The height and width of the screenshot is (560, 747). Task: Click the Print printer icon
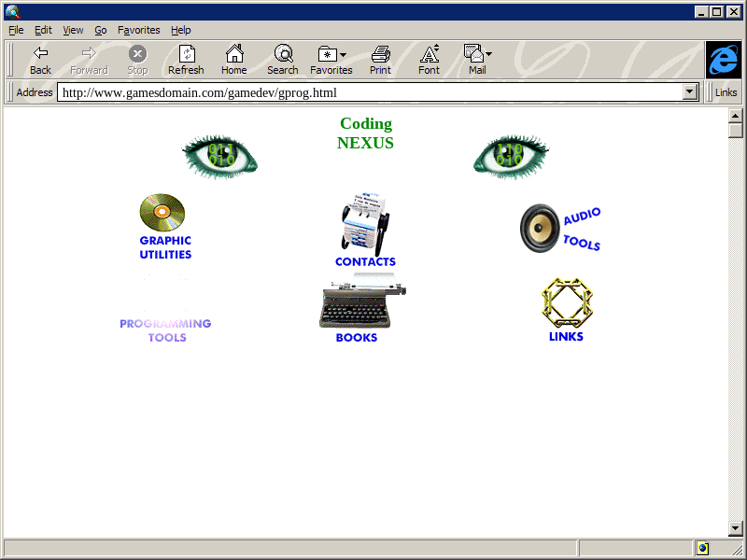(x=380, y=60)
